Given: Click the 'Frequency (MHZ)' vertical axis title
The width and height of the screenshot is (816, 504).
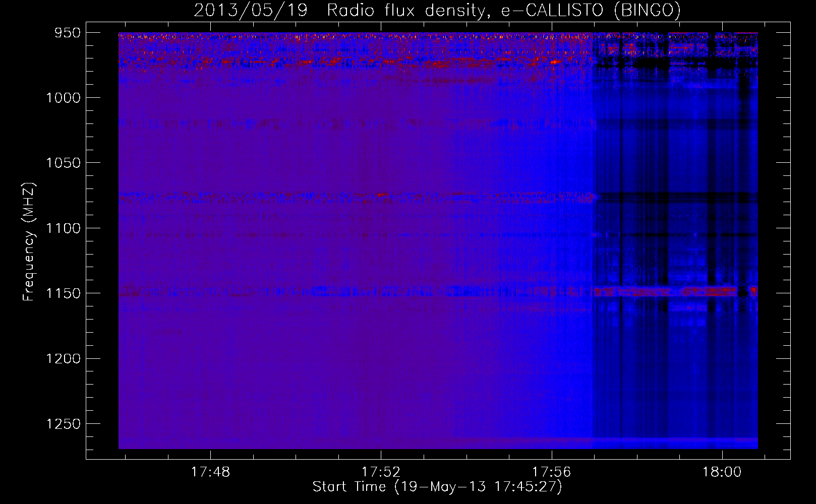Looking at the screenshot, I should [x=29, y=242].
